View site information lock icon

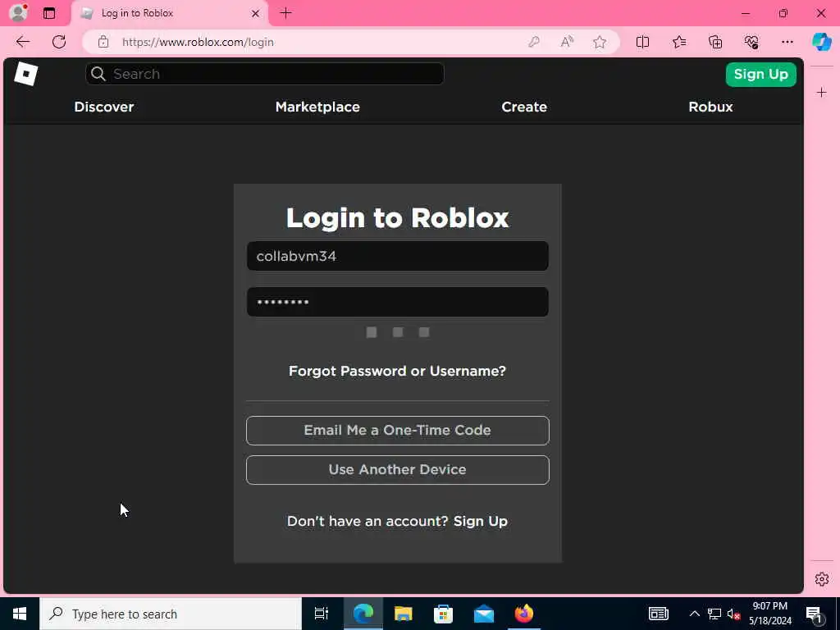coord(103,42)
